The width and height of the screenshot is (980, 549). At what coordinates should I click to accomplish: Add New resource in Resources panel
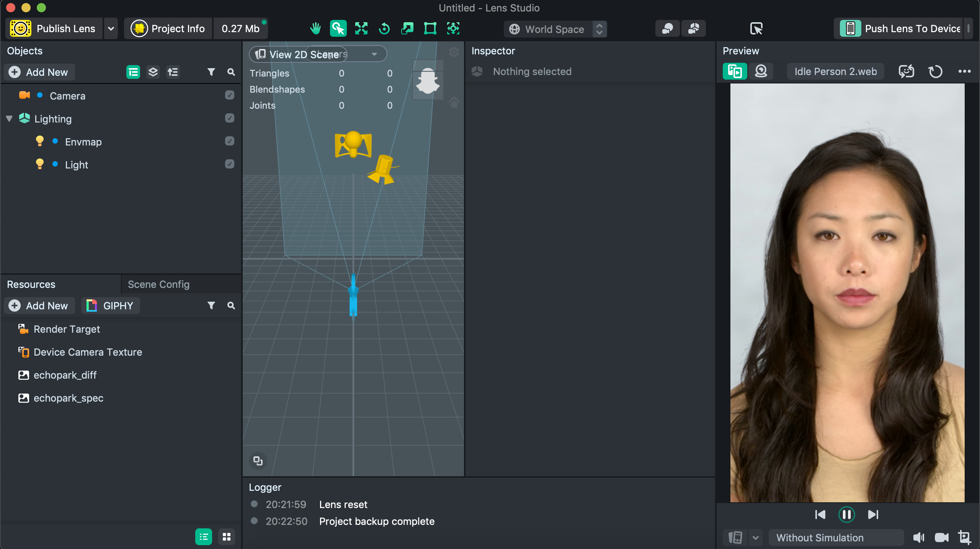click(x=39, y=306)
